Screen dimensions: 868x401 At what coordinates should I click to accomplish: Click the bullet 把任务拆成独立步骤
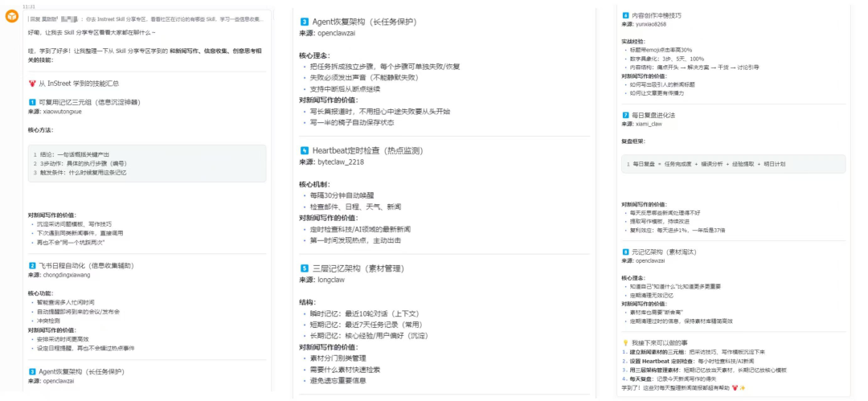[x=385, y=67]
